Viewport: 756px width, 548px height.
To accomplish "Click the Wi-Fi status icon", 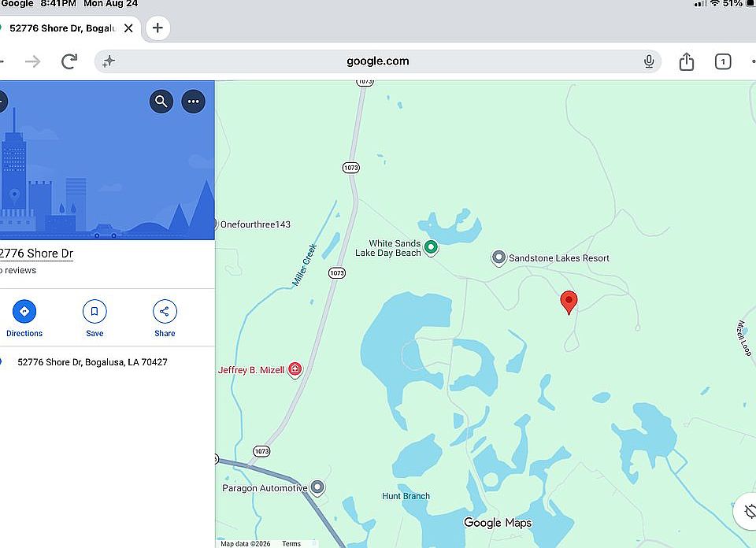I will pyautogui.click(x=715, y=3).
